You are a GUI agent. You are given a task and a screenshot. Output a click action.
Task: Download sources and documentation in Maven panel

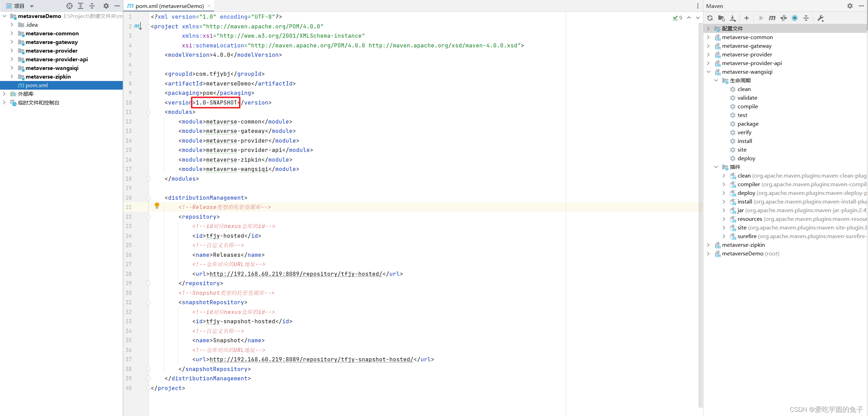(x=733, y=18)
